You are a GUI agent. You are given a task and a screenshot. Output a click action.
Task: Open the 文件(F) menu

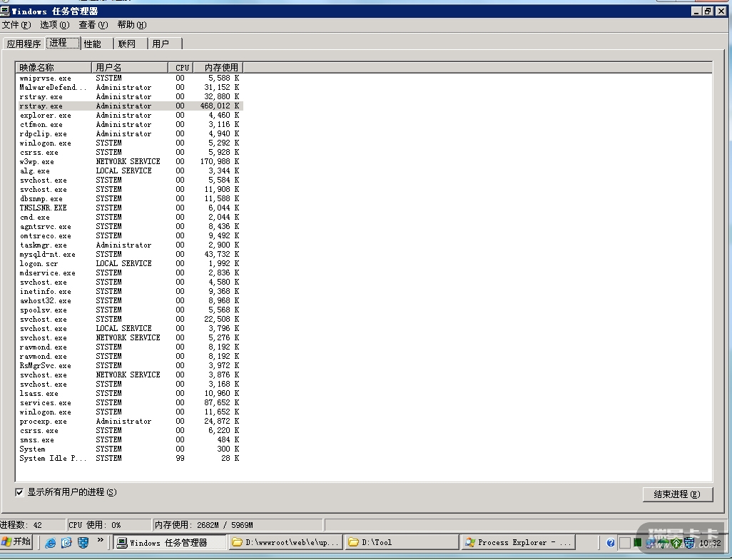pos(16,25)
